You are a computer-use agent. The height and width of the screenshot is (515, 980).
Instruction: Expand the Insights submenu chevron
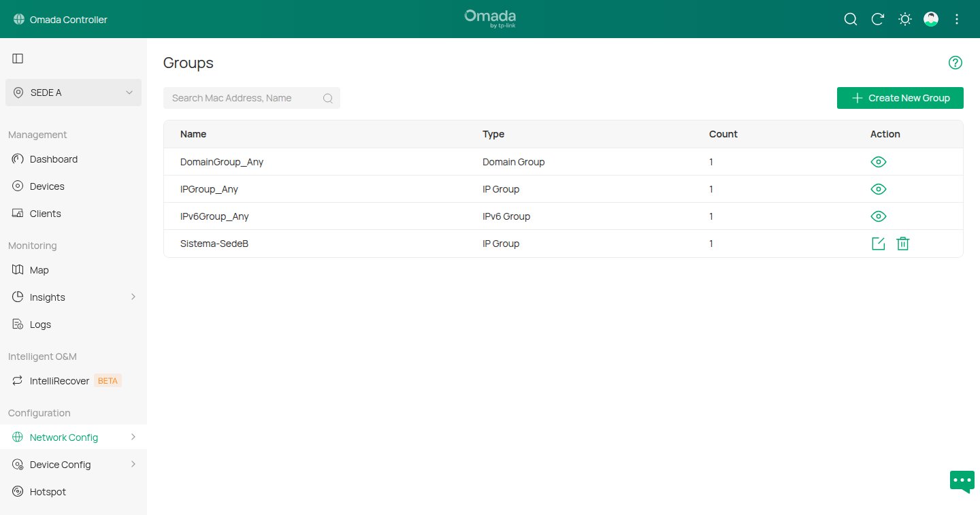[133, 297]
